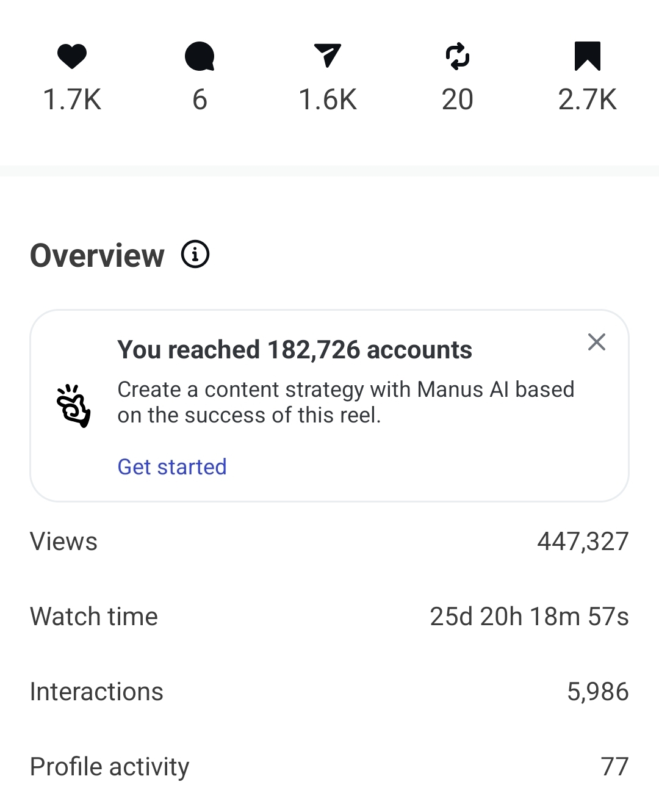The width and height of the screenshot is (659, 812).
Task: Select the Profile activity row
Action: click(x=329, y=766)
